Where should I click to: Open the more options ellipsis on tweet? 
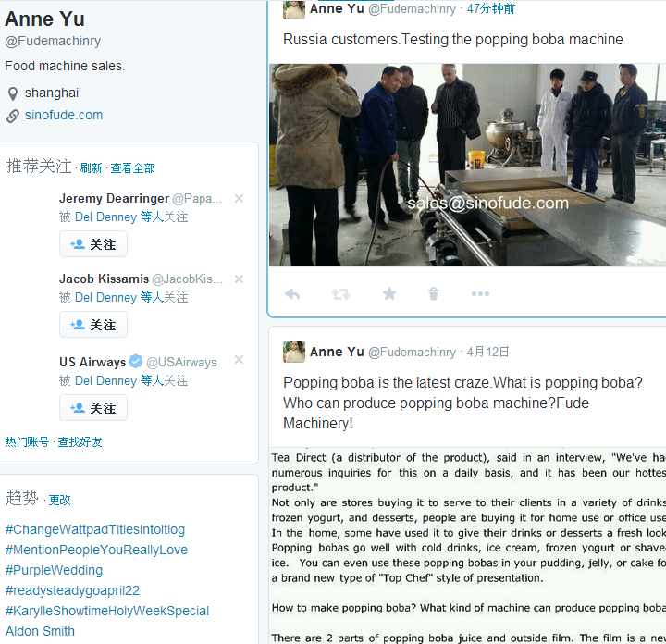[x=480, y=293]
